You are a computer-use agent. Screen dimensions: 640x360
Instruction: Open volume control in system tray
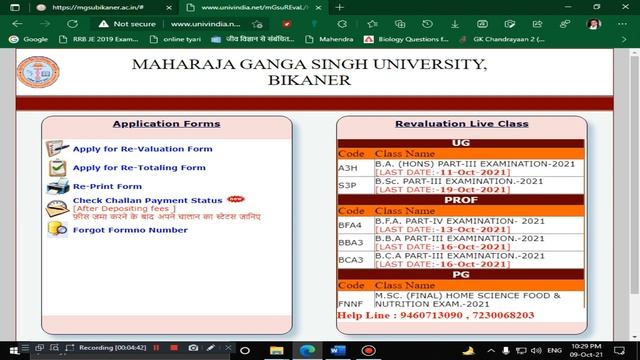[x=536, y=351]
